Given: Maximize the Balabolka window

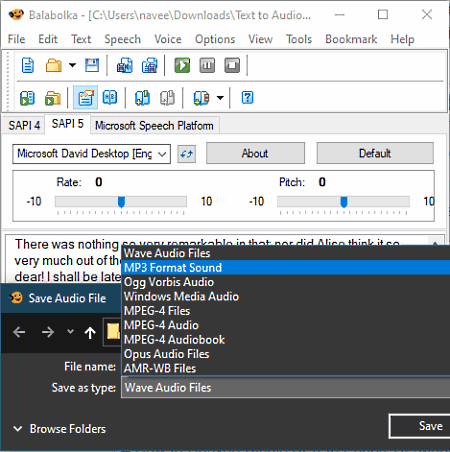Looking at the screenshot, I should click(x=383, y=14).
